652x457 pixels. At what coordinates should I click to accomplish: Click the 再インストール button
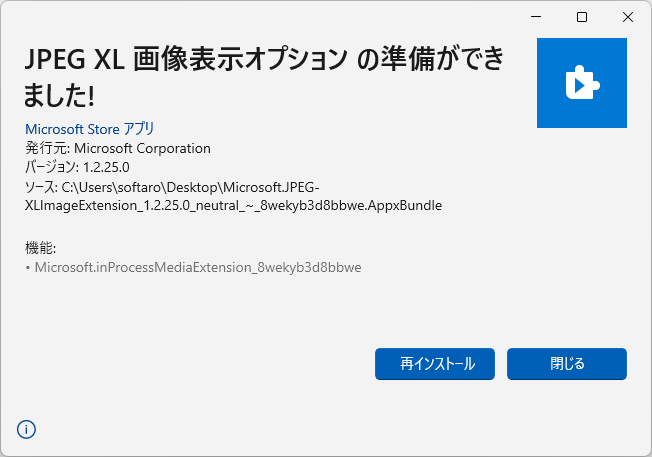[435, 364]
